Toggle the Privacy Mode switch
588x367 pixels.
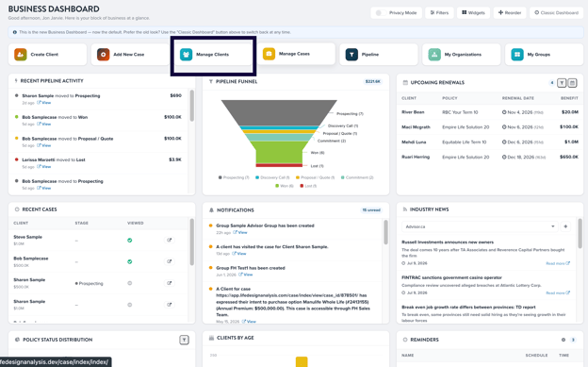381,13
